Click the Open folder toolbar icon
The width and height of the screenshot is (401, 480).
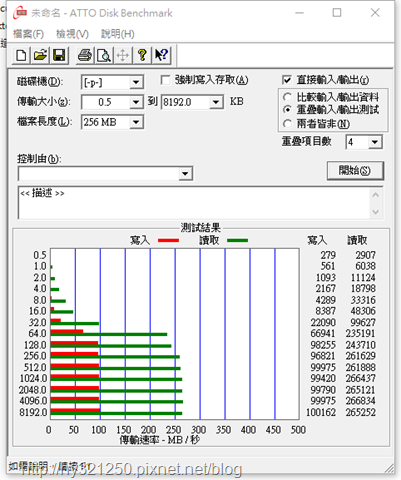[x=41, y=55]
